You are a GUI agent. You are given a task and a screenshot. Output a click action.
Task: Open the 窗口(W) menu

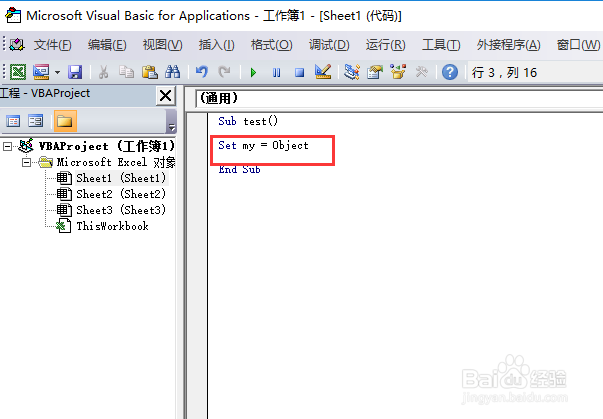coord(578,45)
